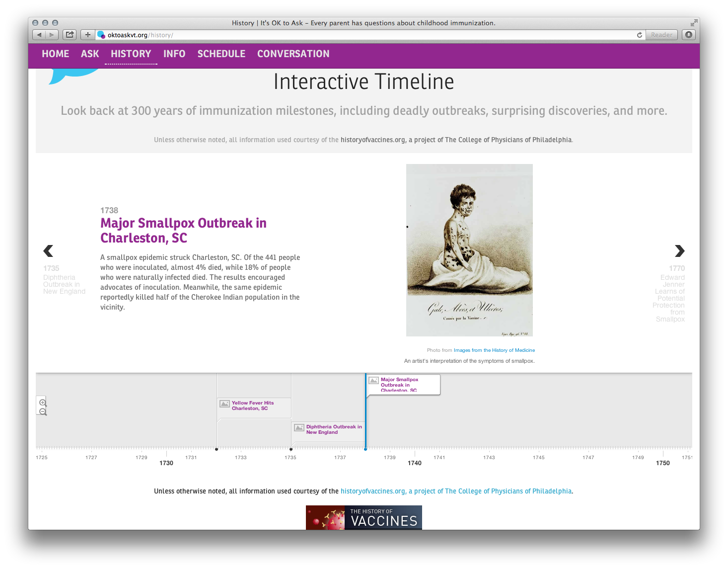
Task: Click the History of Vaccines banner
Action: click(x=364, y=517)
